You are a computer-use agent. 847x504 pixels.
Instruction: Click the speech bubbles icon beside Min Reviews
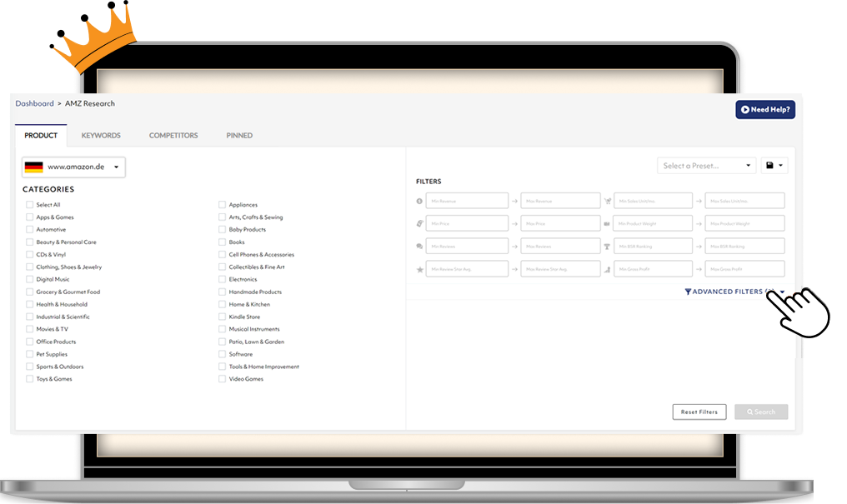coord(419,247)
